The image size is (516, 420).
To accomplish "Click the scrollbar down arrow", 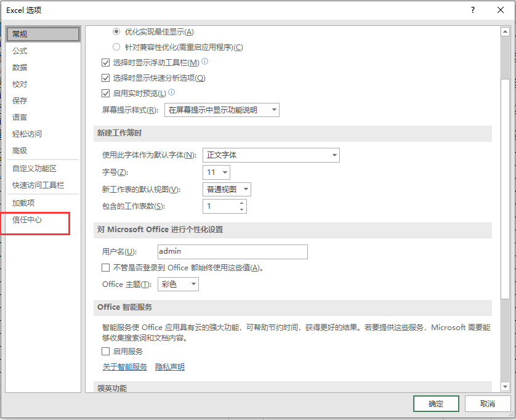I will coord(505,386).
